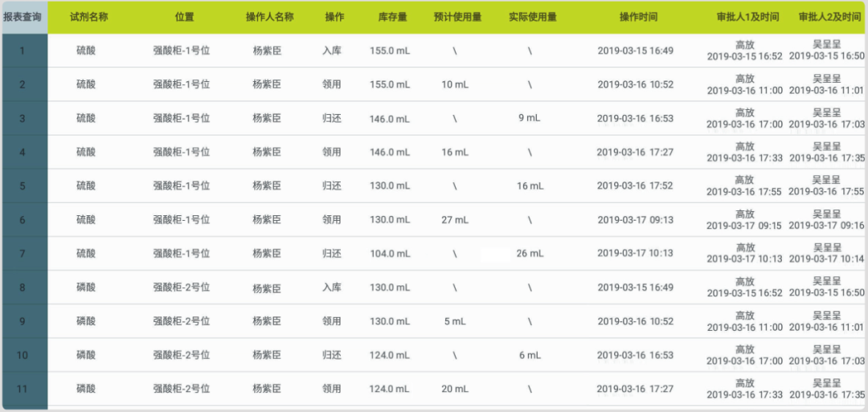Select row number 9

(23, 321)
